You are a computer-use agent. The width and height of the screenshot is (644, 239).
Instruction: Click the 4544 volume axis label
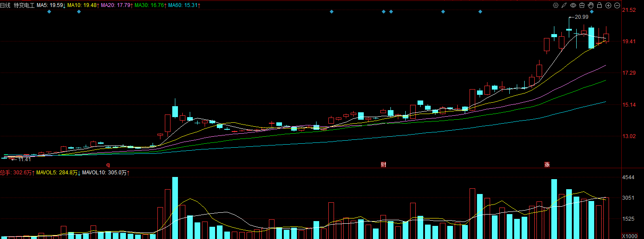click(628, 177)
